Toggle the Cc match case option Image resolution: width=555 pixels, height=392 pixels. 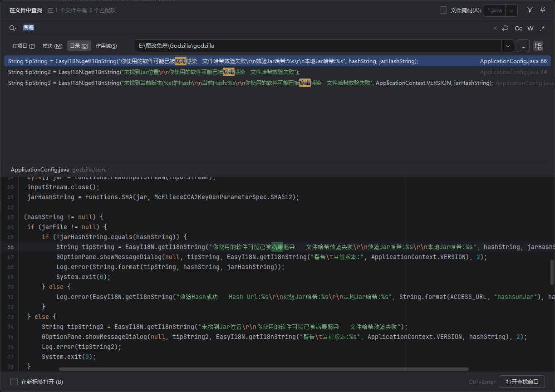click(518, 28)
